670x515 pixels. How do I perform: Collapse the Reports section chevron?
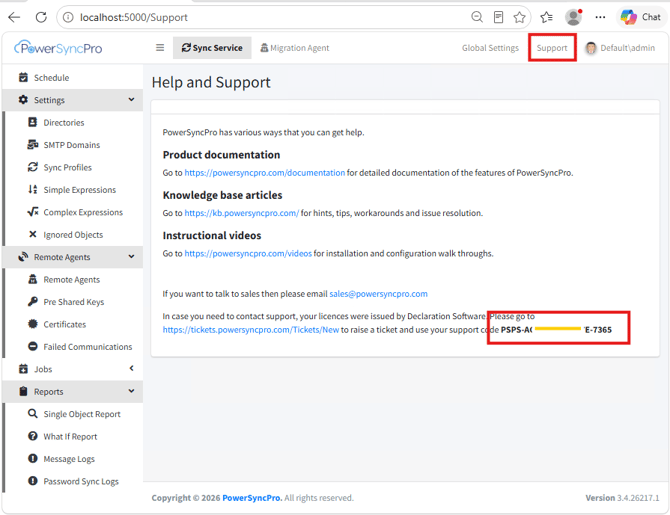pyautogui.click(x=131, y=391)
